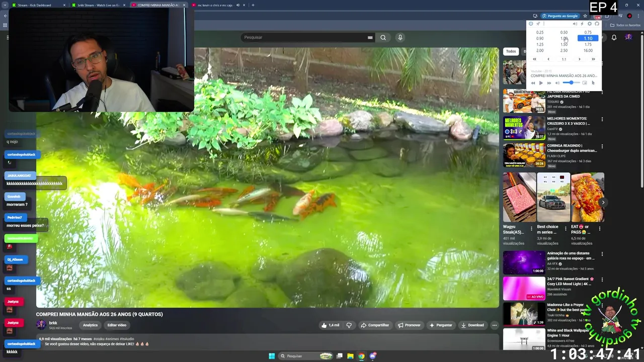Screen dimensions: 644x362
Task: Click the Promover button
Action: pos(409,325)
